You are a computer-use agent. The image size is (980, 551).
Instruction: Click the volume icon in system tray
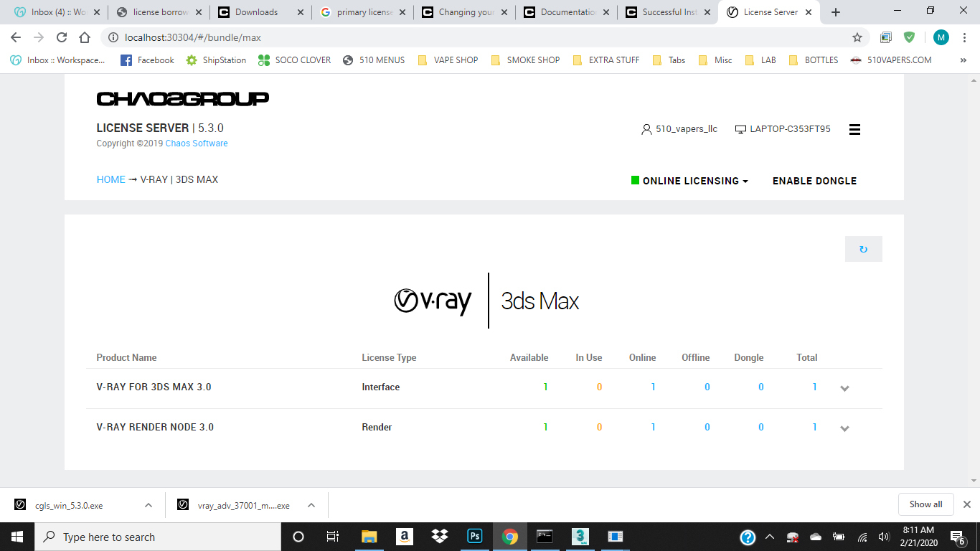pyautogui.click(x=883, y=537)
